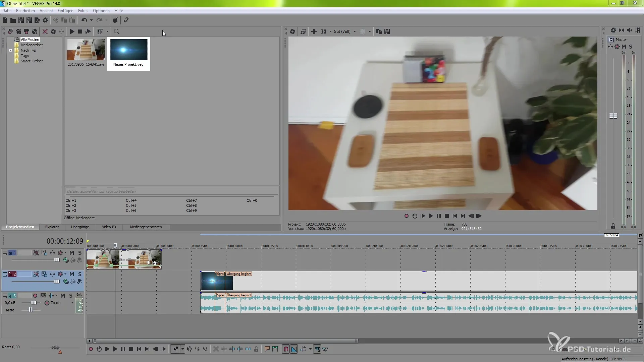Open Master bus audio properties gear
The image size is (644, 362).
click(613, 30)
